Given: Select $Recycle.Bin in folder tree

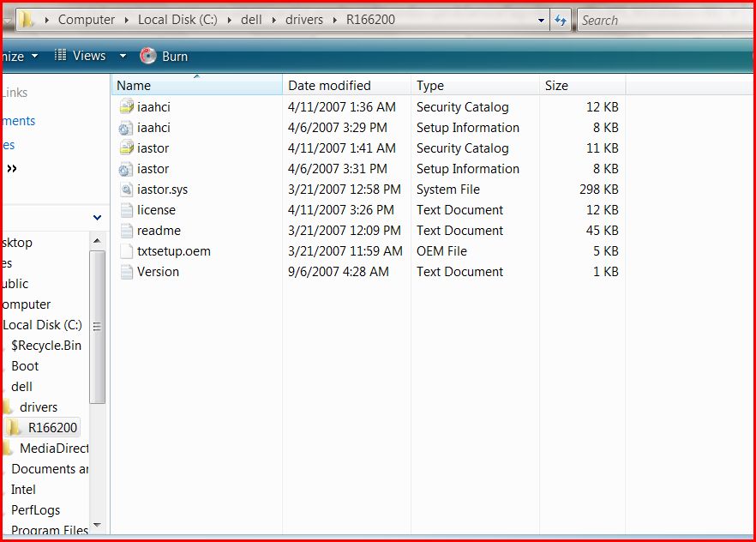Looking at the screenshot, I should pos(46,346).
